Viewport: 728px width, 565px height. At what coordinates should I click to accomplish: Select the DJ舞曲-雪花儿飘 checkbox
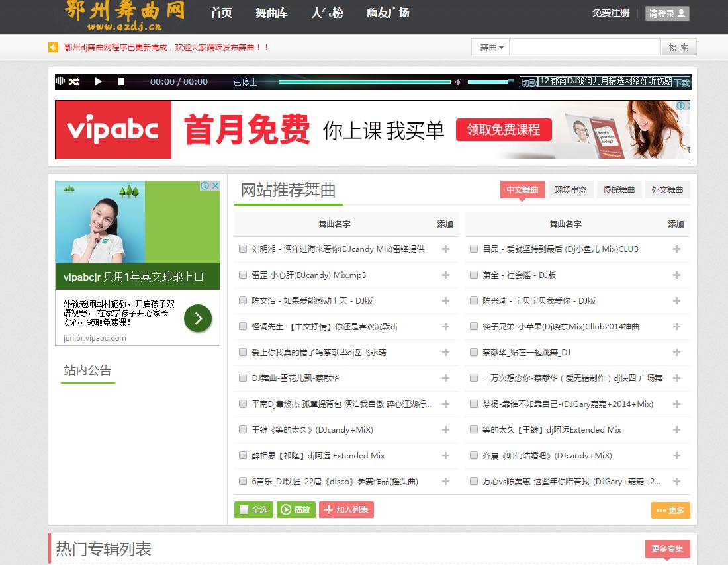tap(243, 378)
